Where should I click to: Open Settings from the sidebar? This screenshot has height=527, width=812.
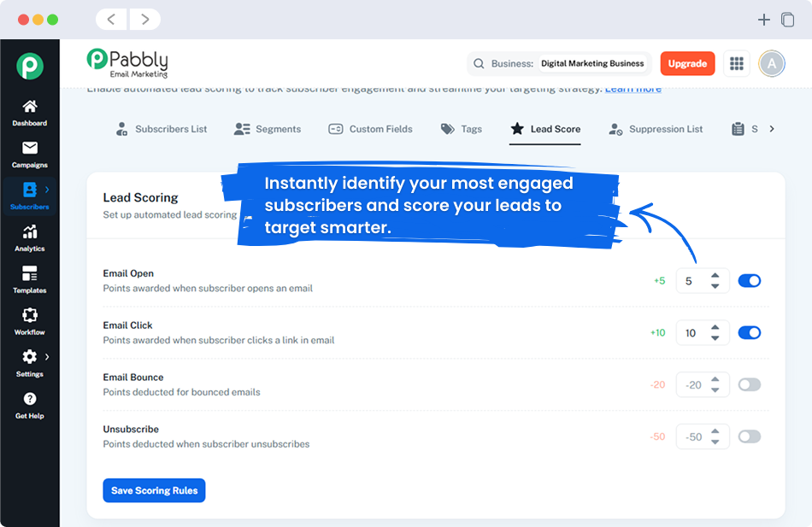click(x=29, y=363)
